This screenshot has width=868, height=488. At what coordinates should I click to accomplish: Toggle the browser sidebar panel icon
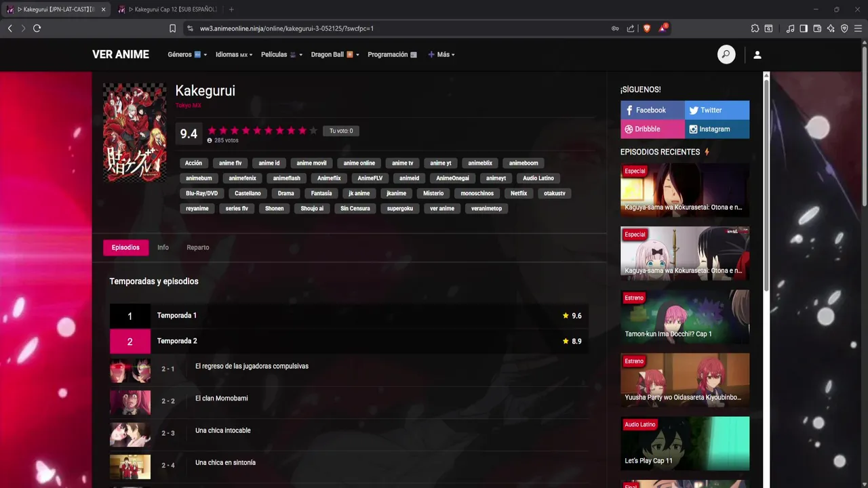click(804, 28)
